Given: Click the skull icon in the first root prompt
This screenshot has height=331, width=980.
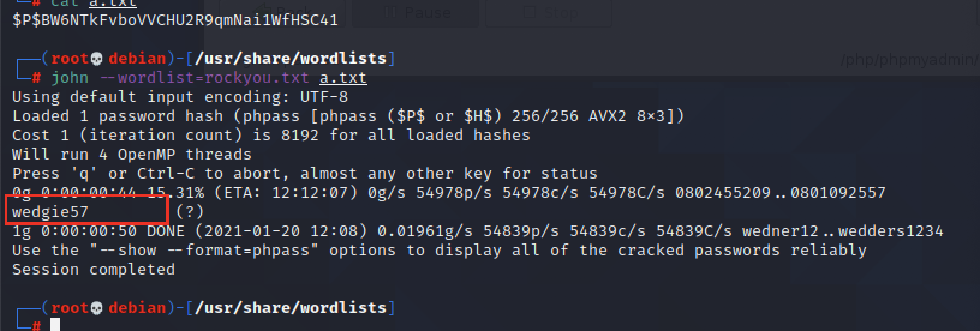Looking at the screenshot, I should pos(97,59).
